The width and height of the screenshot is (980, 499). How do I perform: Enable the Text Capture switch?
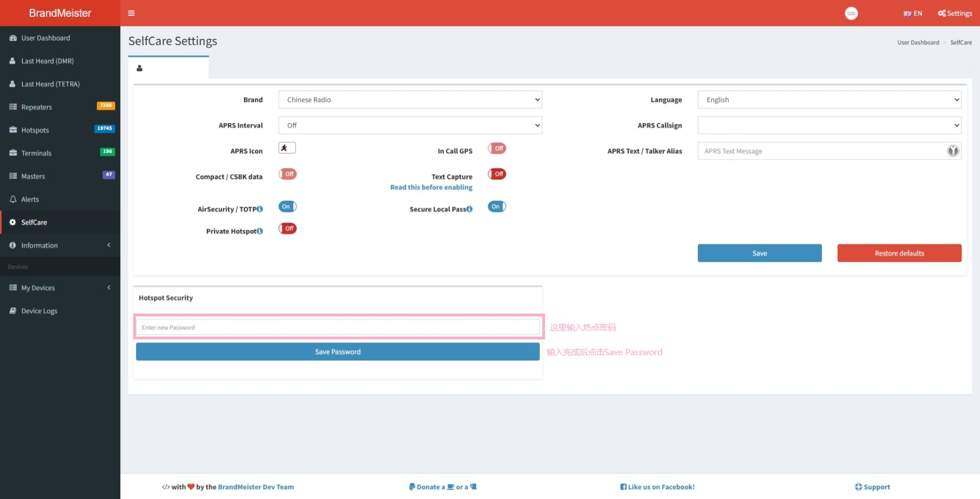click(497, 174)
